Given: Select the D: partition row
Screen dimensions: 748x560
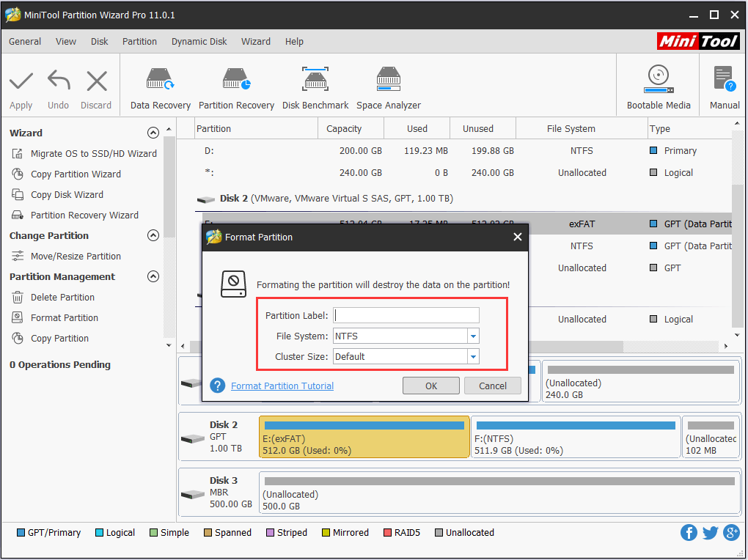Looking at the screenshot, I should tap(463, 151).
